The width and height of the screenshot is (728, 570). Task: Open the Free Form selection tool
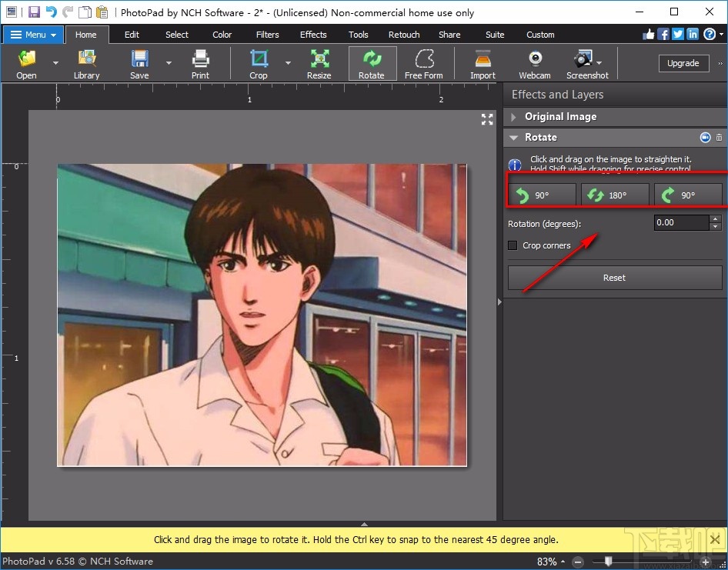click(423, 63)
